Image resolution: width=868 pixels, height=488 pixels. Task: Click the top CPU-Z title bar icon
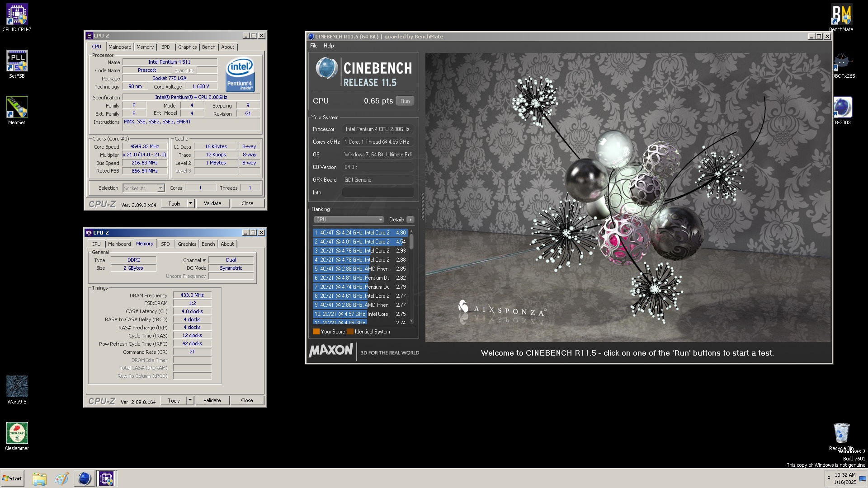pos(89,36)
